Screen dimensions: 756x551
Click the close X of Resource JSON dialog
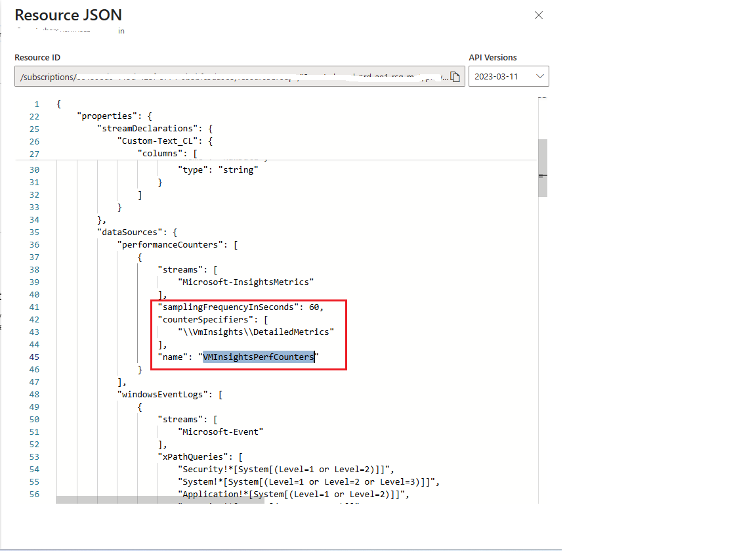[x=538, y=15]
